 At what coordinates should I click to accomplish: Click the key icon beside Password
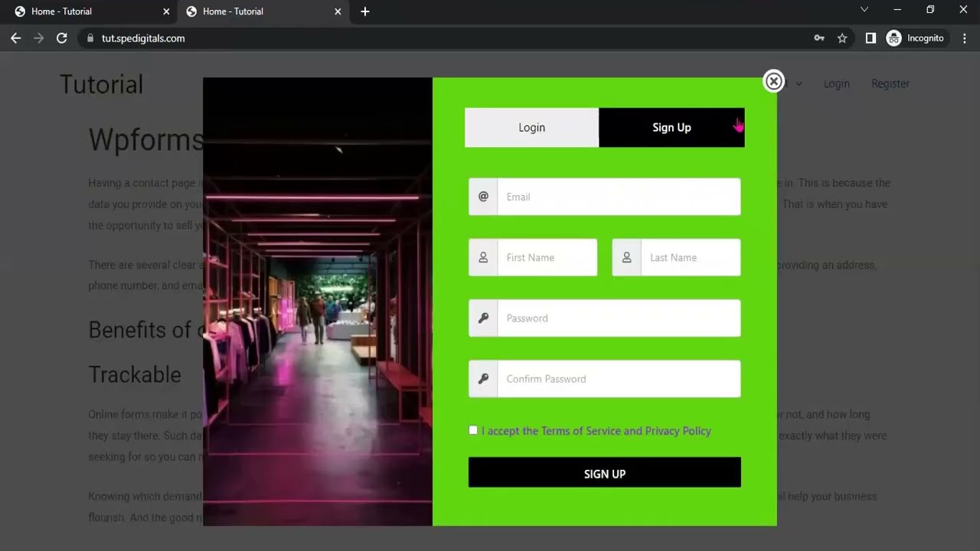click(483, 318)
